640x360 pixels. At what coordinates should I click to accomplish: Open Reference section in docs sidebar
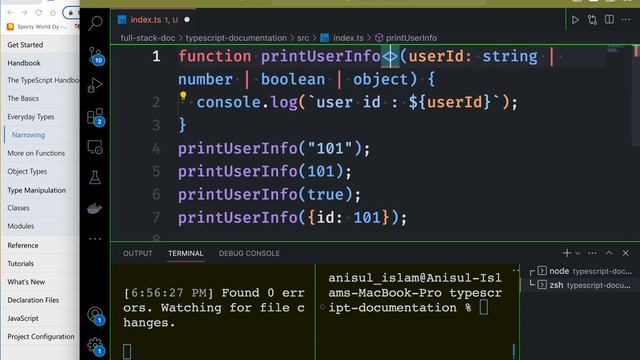[x=23, y=245]
